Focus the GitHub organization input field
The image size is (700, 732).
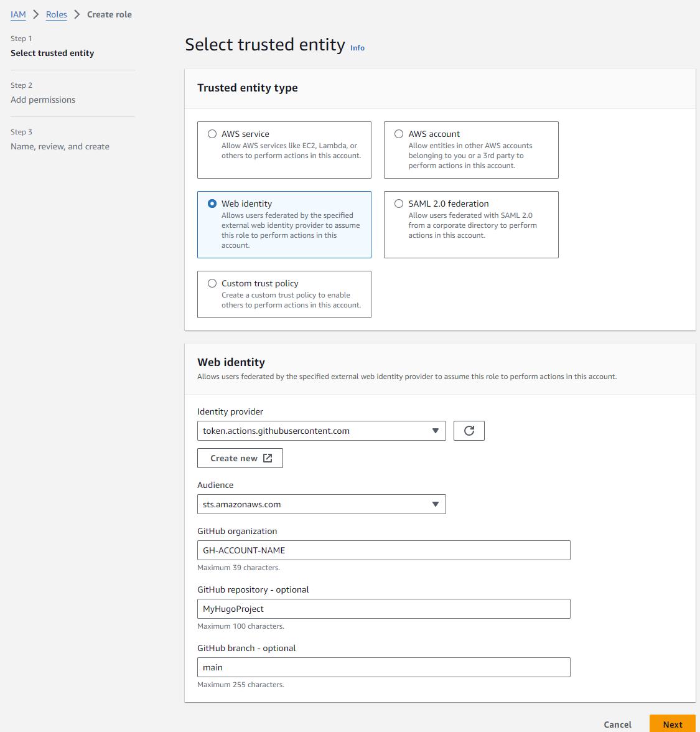(x=383, y=550)
